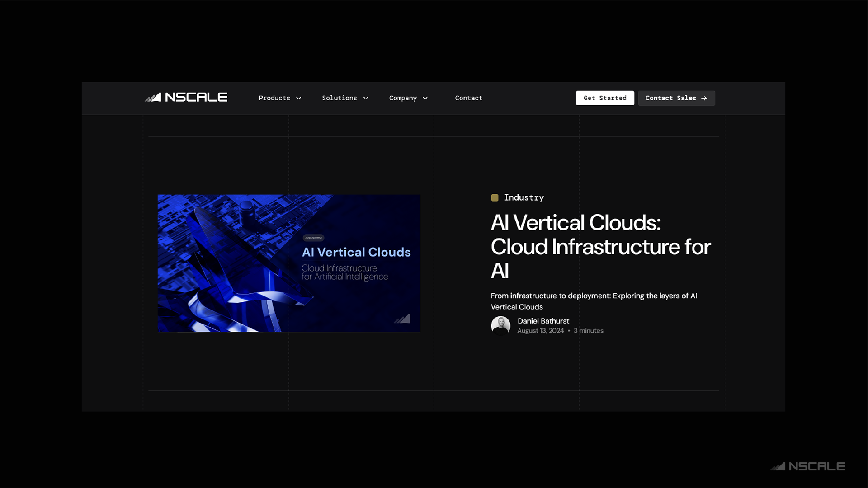Open the Company menu item
868x488 pixels.
tap(403, 98)
